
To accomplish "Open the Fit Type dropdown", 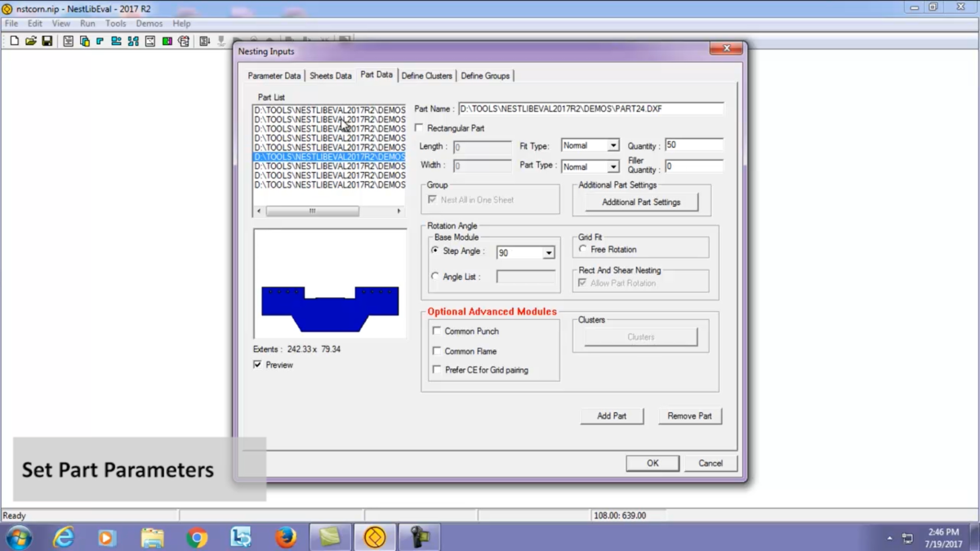I will tap(590, 145).
